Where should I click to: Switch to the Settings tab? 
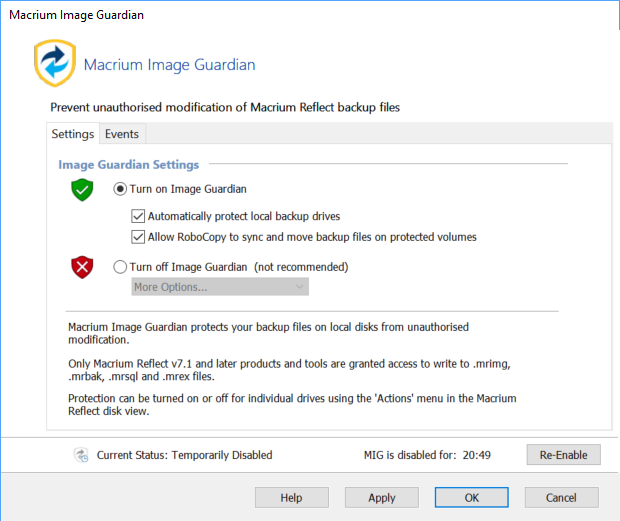click(73, 134)
